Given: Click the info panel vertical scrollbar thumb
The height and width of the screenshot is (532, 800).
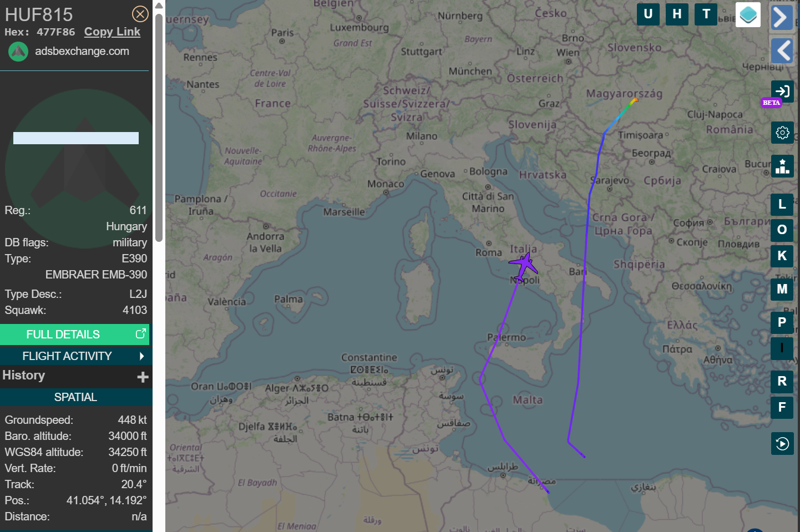Looking at the screenshot, I should [x=159, y=128].
